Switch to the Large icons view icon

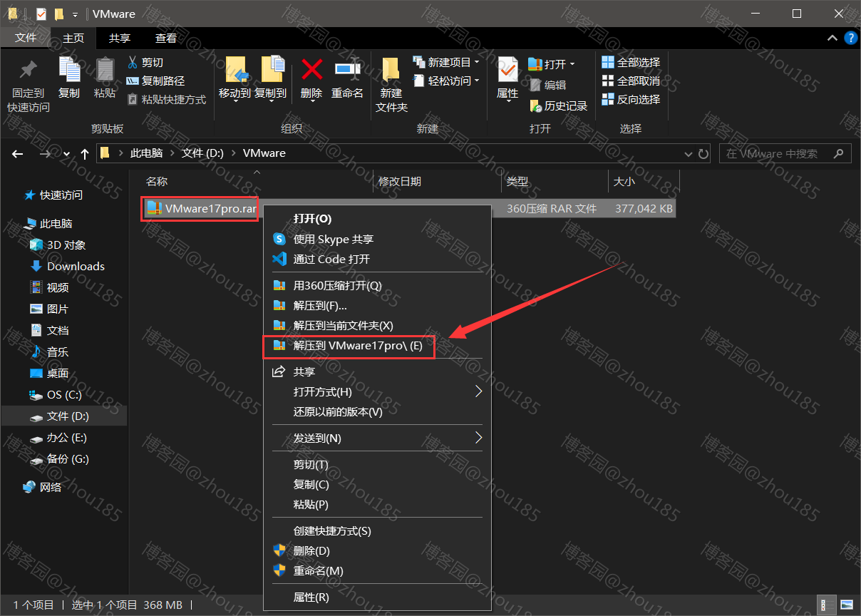pos(845,605)
